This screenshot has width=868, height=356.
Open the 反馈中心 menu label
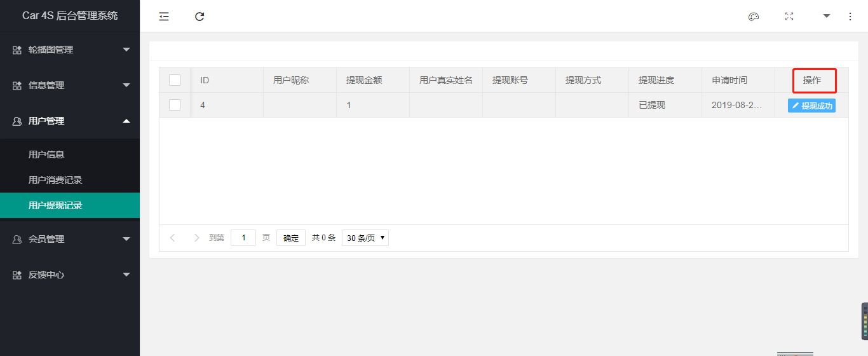click(46, 275)
